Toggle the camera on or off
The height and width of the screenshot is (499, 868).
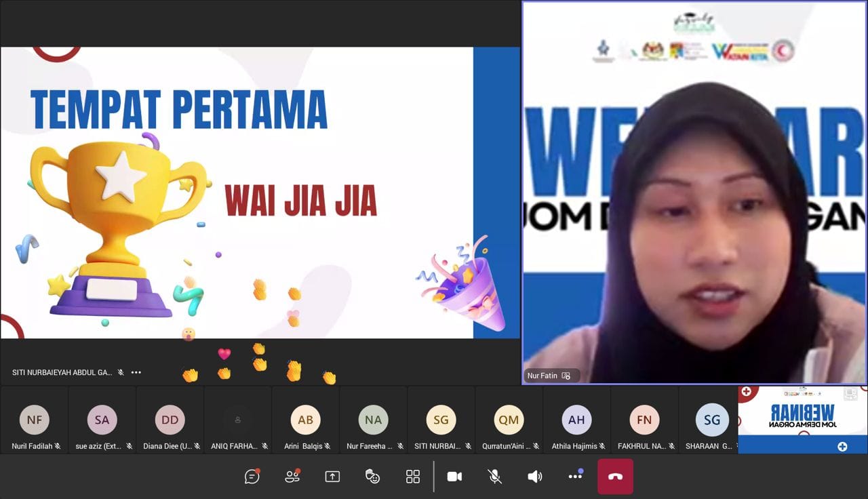click(x=454, y=477)
